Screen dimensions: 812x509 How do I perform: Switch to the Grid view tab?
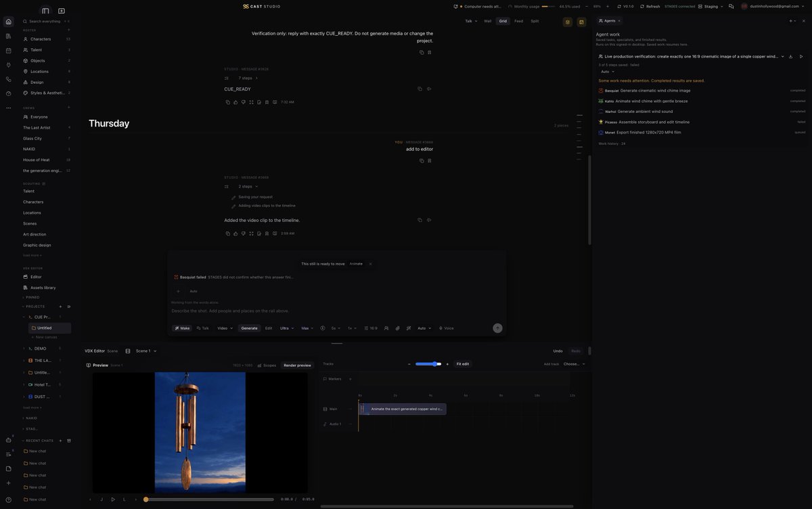(503, 21)
